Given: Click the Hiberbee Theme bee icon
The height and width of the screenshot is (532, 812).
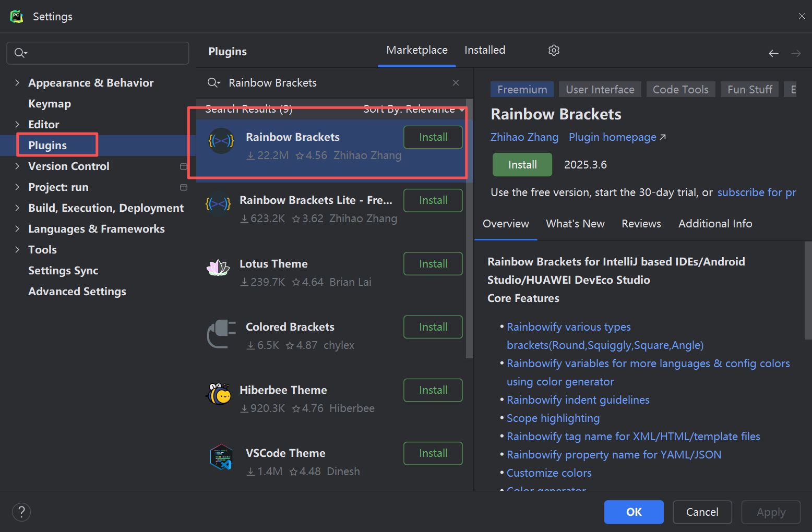Looking at the screenshot, I should (219, 394).
